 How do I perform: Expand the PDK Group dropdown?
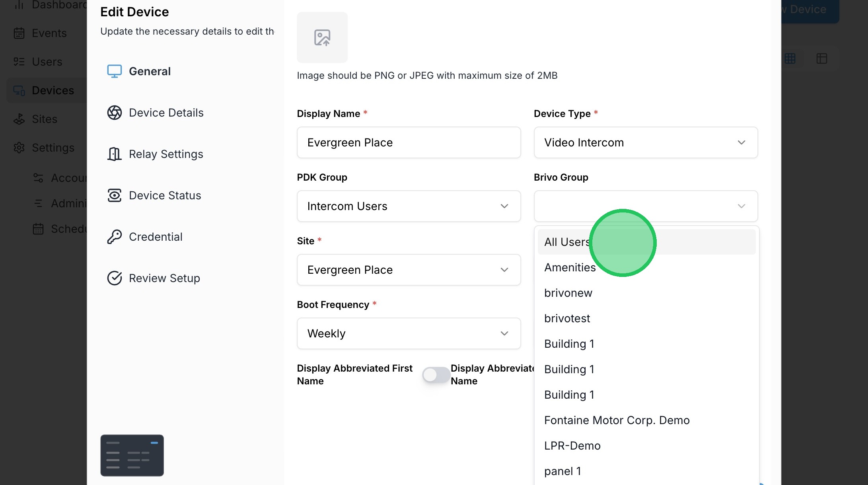coord(409,206)
